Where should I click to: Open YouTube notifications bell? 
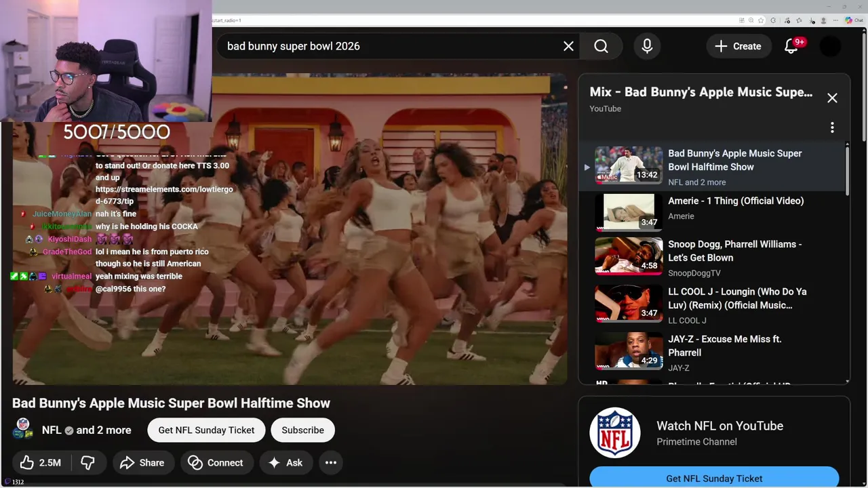791,46
